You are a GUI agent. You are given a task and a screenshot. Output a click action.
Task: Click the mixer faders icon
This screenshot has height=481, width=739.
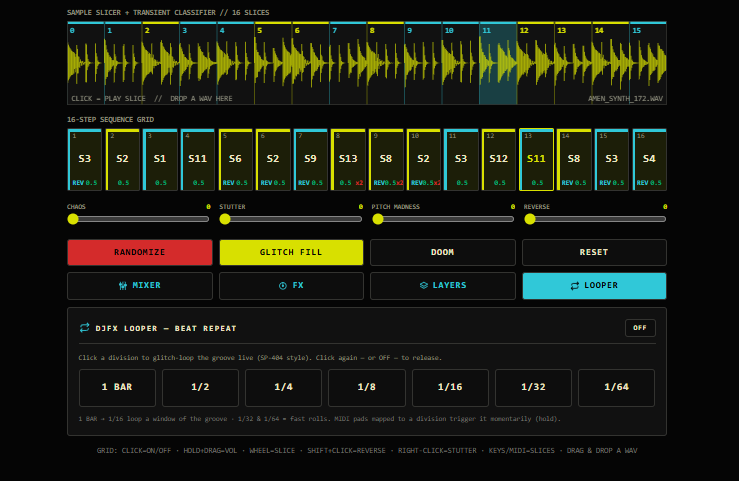[x=123, y=285]
